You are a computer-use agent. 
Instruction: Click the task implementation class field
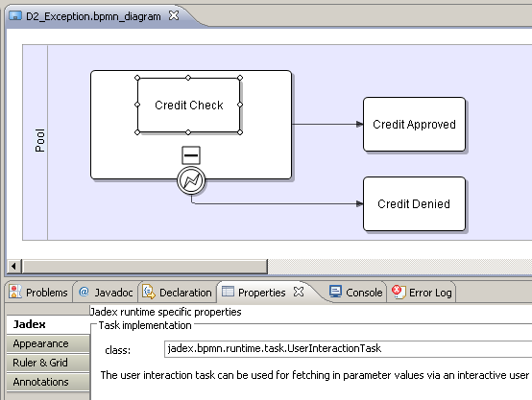349,349
